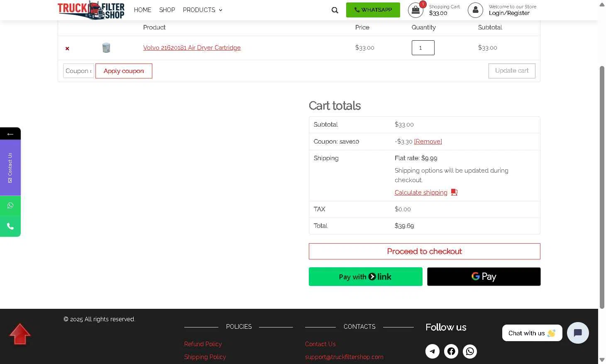Click the support@truckfiltershop.com email link

(x=344, y=357)
